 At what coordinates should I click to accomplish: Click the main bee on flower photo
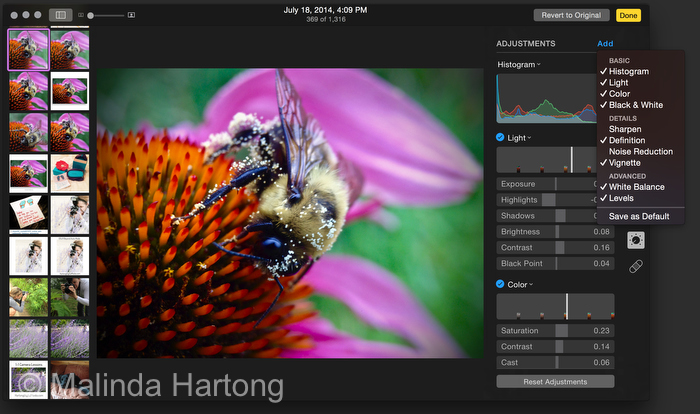point(290,213)
